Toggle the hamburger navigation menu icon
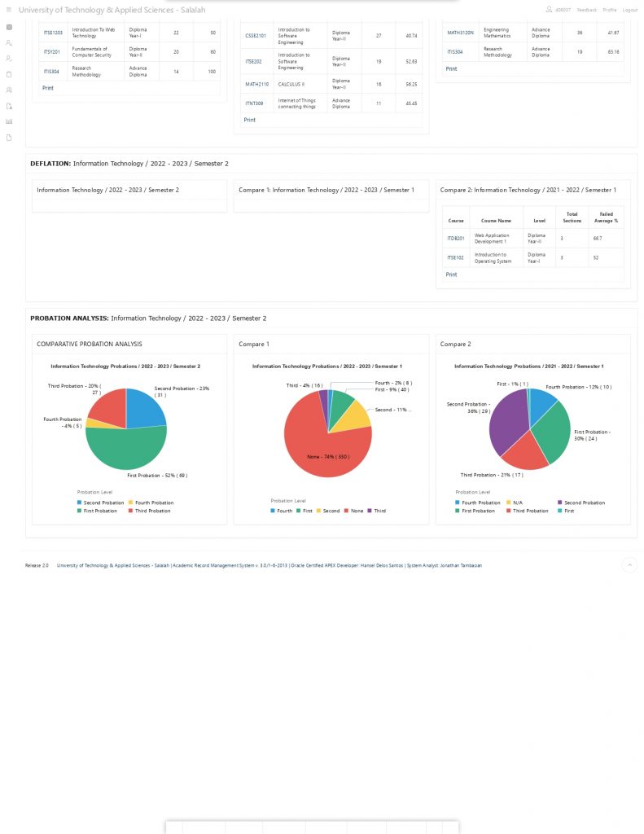644x834 pixels. click(x=8, y=10)
